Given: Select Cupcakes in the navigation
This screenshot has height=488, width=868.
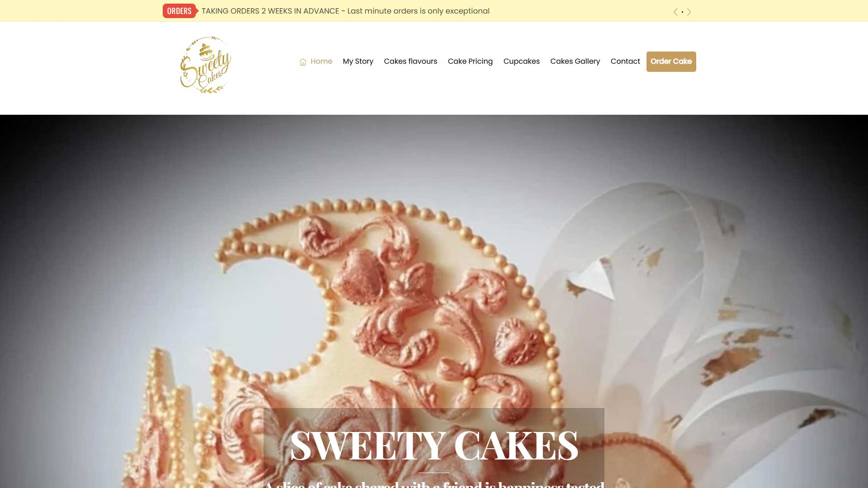Looking at the screenshot, I should point(522,61).
